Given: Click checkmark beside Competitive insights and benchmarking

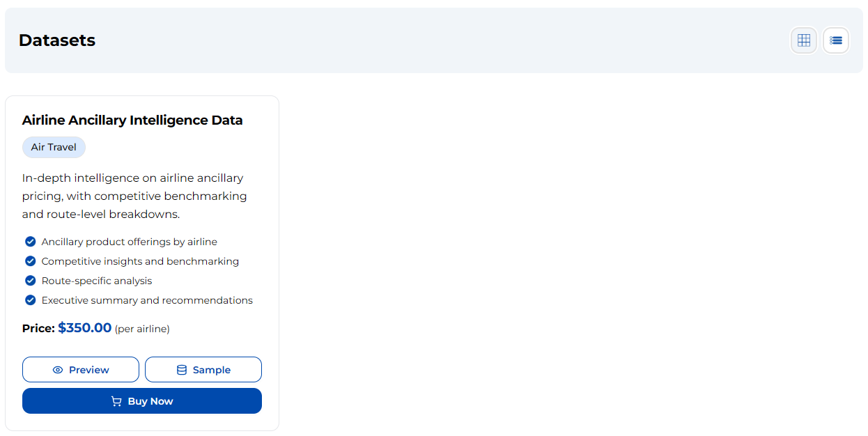Looking at the screenshot, I should 30,261.
